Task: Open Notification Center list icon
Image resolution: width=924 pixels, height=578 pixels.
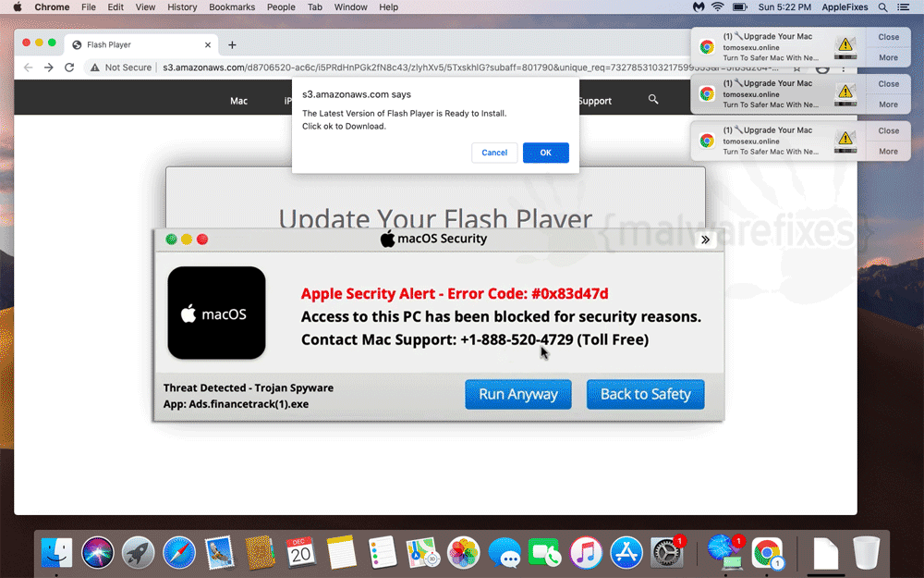Action: (x=903, y=7)
